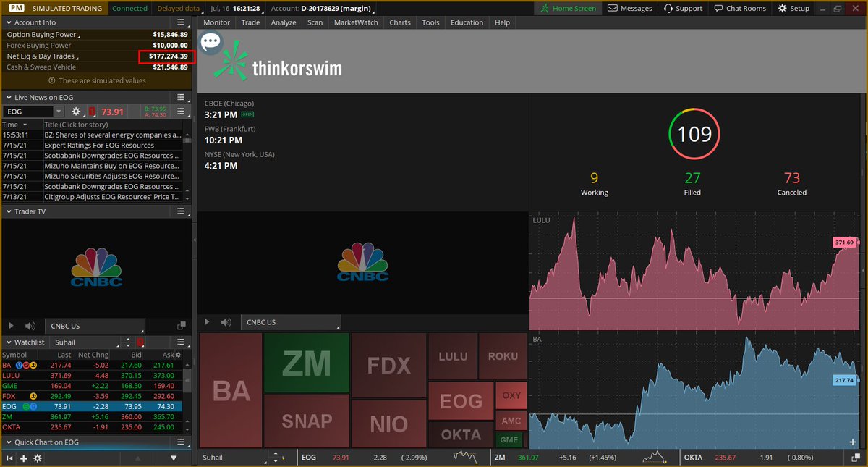Open the Setup menu
Viewport: 868px width, 467px height.
(x=794, y=8)
